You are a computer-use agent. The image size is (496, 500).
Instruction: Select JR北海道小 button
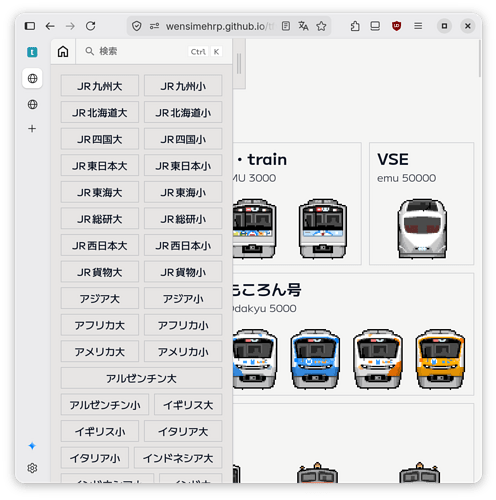click(x=183, y=112)
